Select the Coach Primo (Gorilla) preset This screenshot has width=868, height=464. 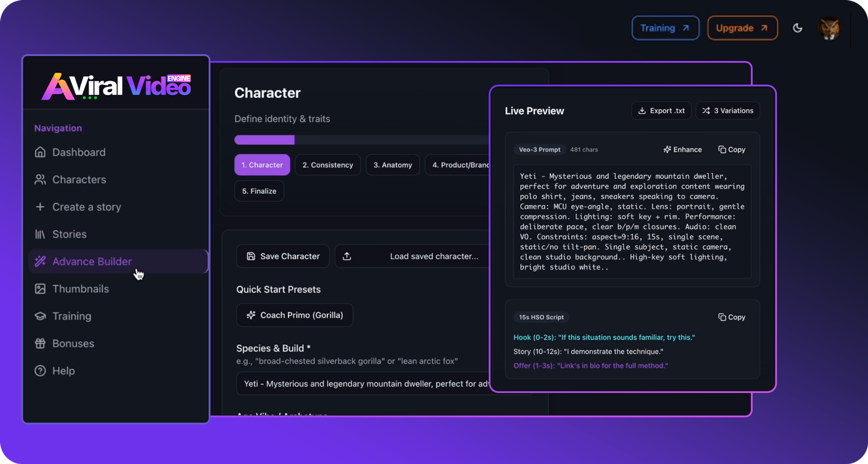point(295,315)
